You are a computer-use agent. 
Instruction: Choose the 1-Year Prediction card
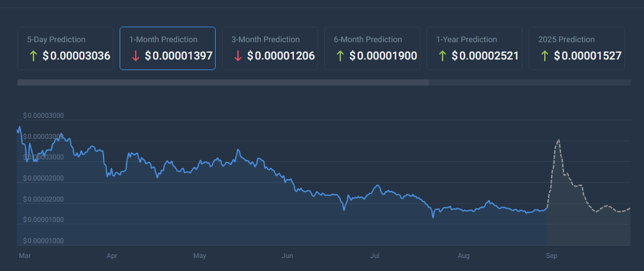474,48
